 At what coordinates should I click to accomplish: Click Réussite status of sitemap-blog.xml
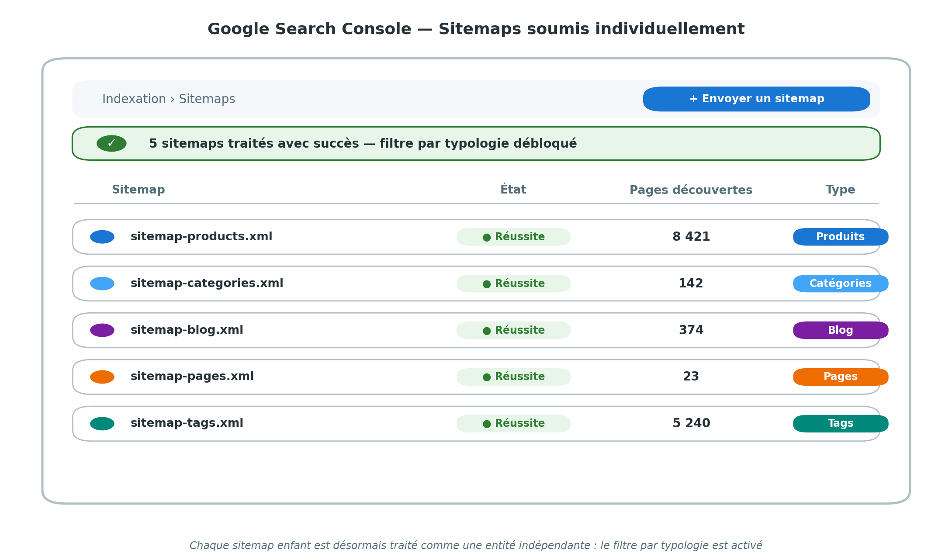513,330
